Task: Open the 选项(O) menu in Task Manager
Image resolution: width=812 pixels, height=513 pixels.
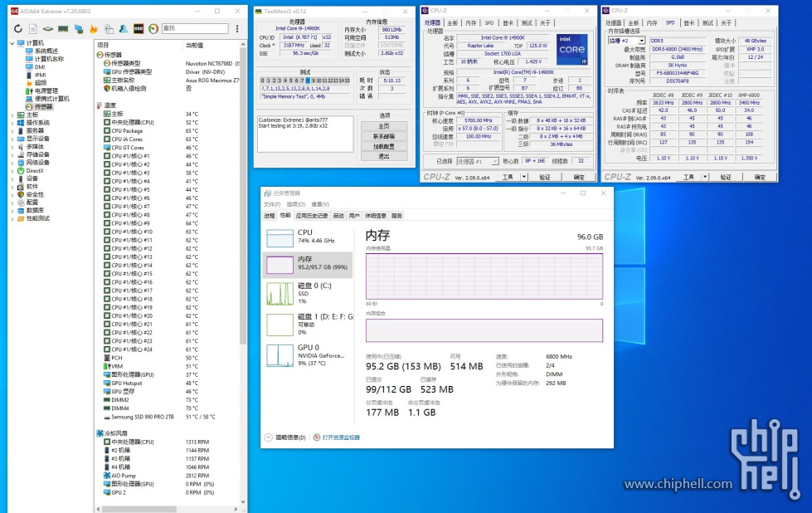Action: coord(296,204)
